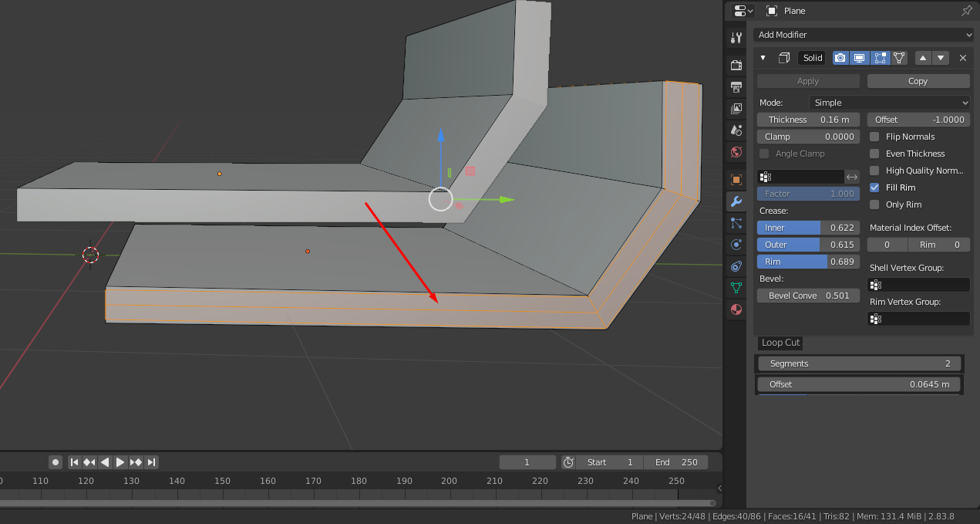Open the Add Modifier dropdown
Screen dimensions: 980x524
click(x=864, y=35)
